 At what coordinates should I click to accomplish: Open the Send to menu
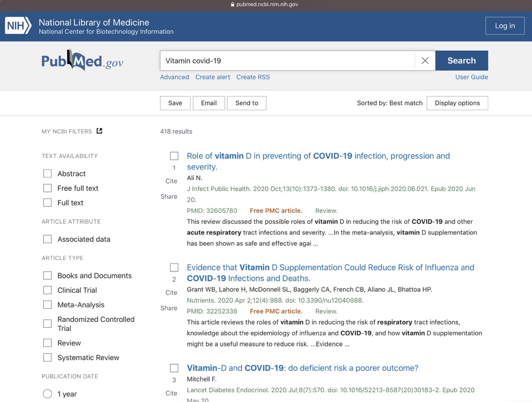pyautogui.click(x=247, y=103)
